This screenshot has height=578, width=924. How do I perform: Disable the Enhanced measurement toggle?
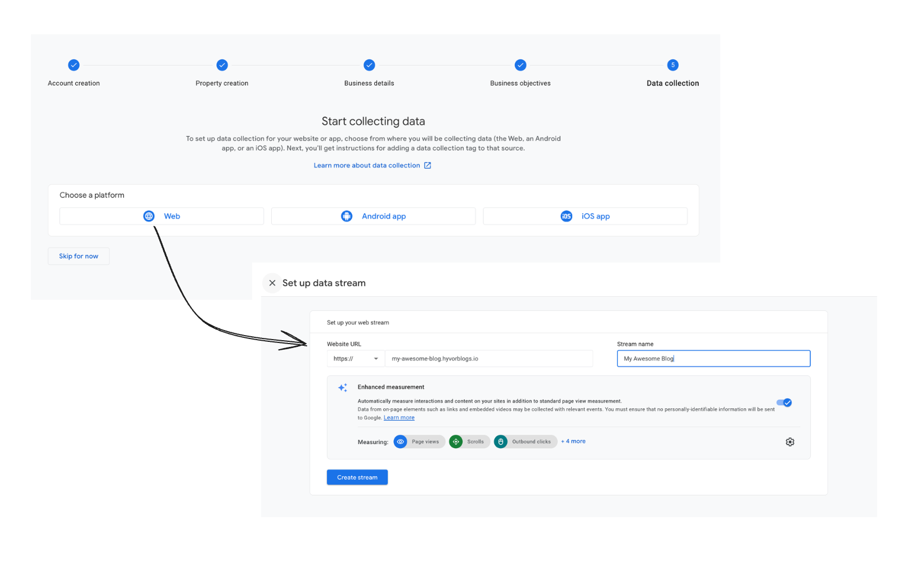(x=784, y=402)
